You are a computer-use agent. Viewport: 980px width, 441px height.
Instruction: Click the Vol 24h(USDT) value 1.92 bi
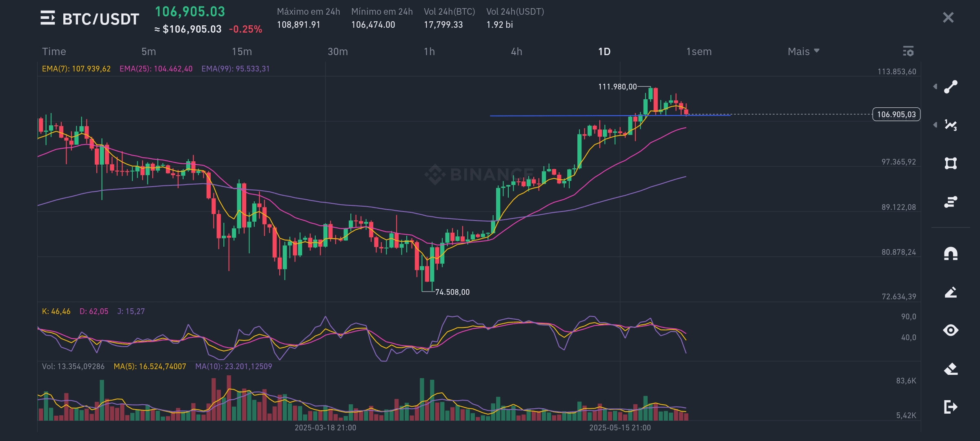click(499, 24)
